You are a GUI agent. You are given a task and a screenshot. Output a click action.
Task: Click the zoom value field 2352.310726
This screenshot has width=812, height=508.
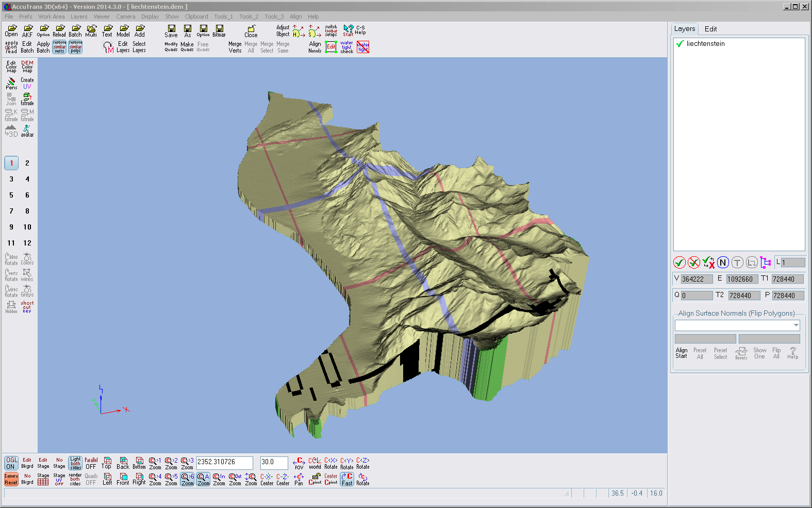point(224,462)
